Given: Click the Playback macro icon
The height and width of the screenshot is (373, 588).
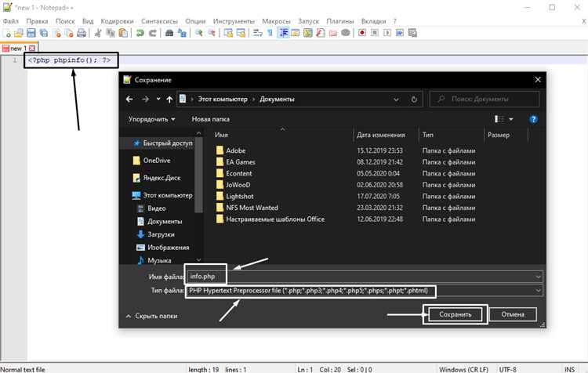Looking at the screenshot, I should [387, 33].
